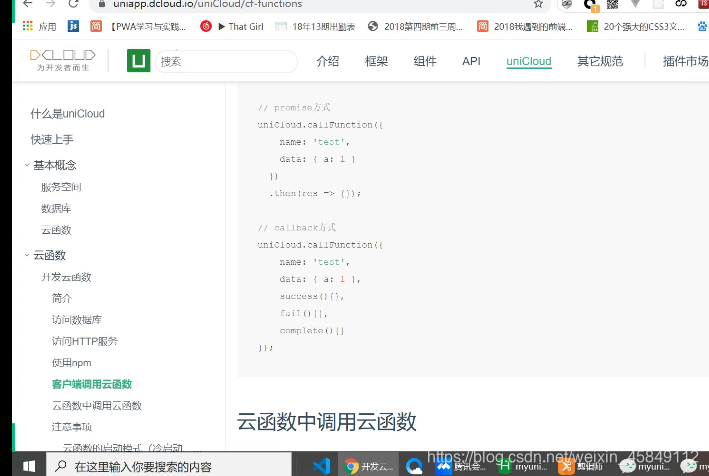The width and height of the screenshot is (709, 476).
Task: Open the 插件市场 nav tab
Action: click(685, 61)
